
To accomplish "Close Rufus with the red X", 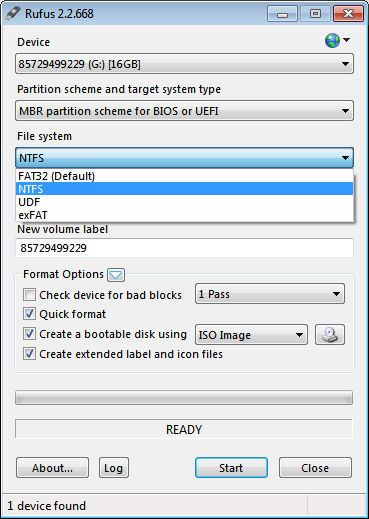I will 348,14.
